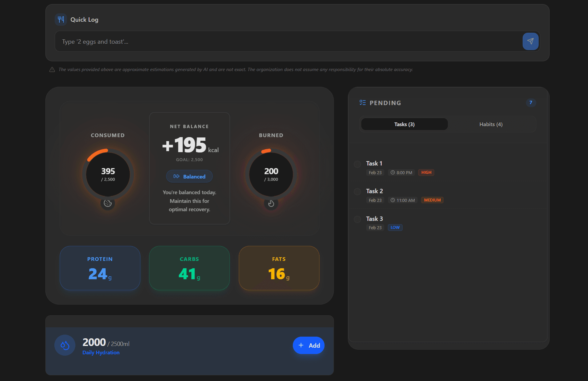This screenshot has width=588, height=381.
Task: Click the water droplet Daily Hydration icon
Action: tap(65, 345)
